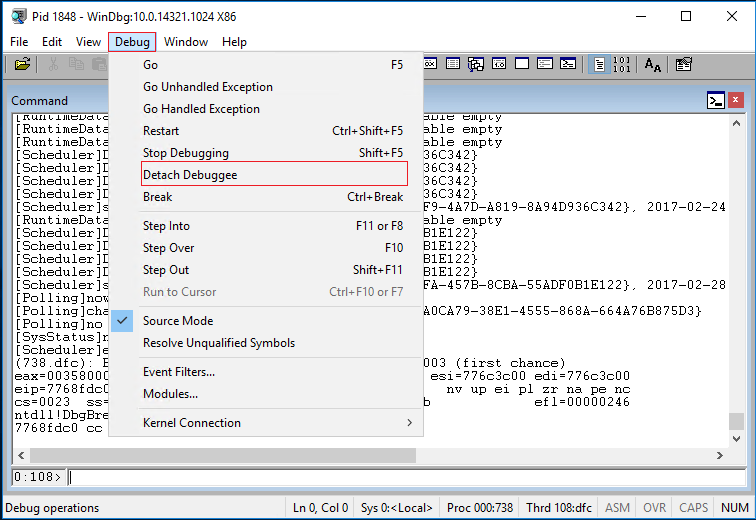Click the vertical scrollbar thumb
This screenshot has width=756, height=520.
(736, 421)
